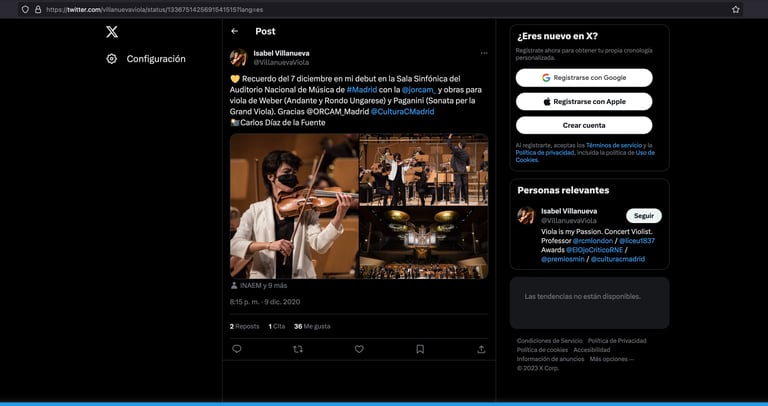Open Isabel Villanueva's post avatar
This screenshot has width=768, height=406.
click(x=239, y=58)
